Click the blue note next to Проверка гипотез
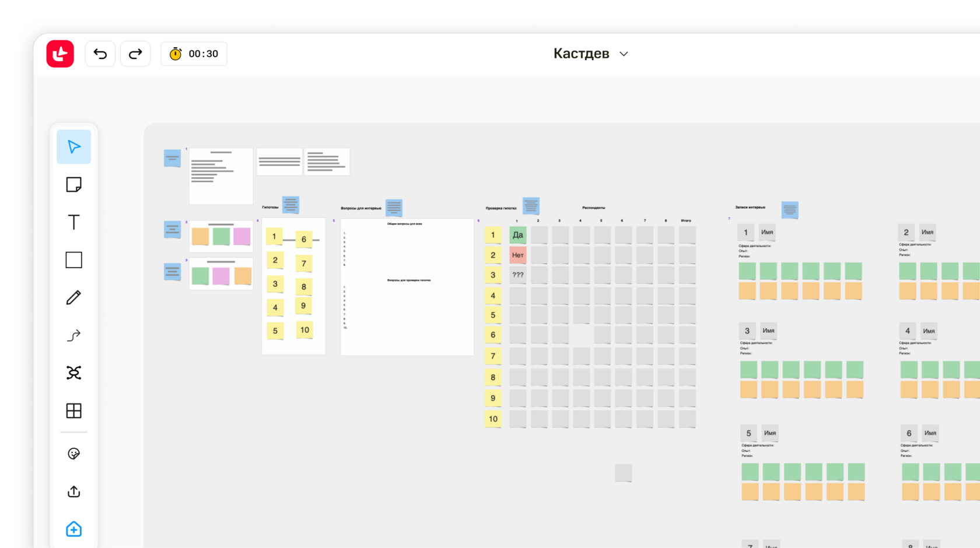980x548 pixels. point(531,206)
